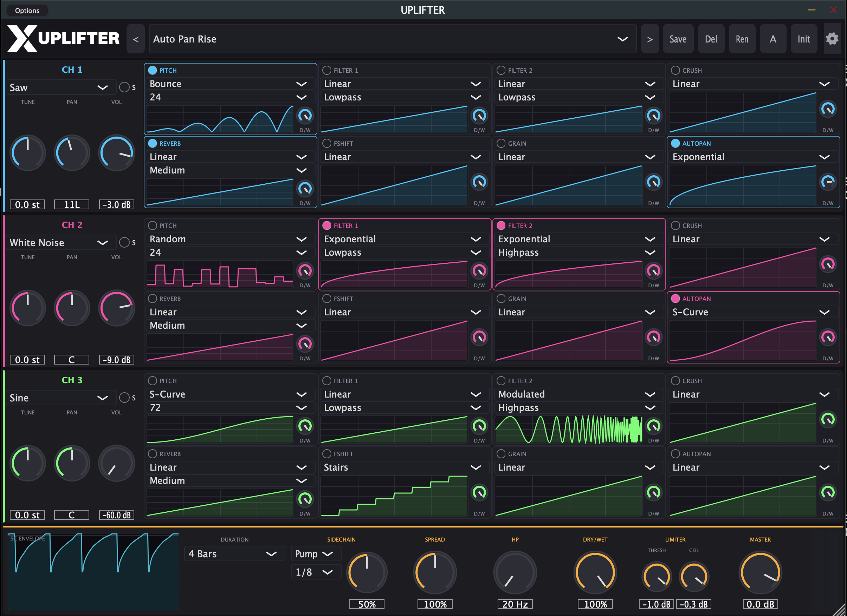
Task: Click the Sidechain amount knob
Action: coord(367,573)
